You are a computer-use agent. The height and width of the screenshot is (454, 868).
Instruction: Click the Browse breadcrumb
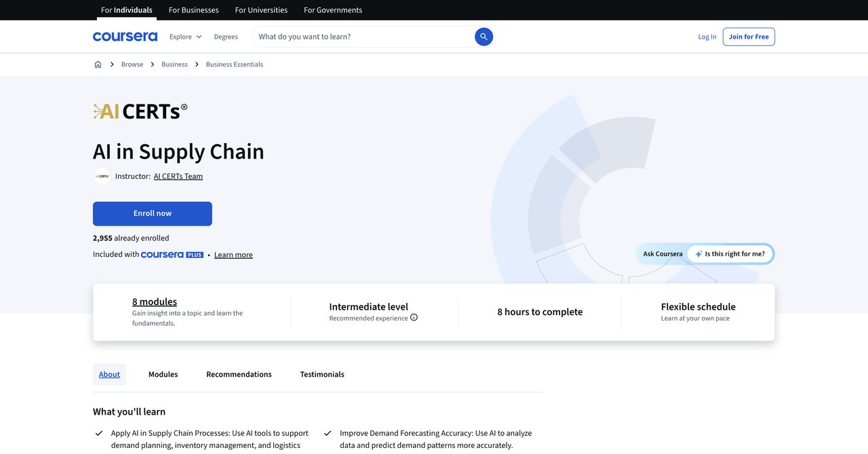tap(132, 64)
